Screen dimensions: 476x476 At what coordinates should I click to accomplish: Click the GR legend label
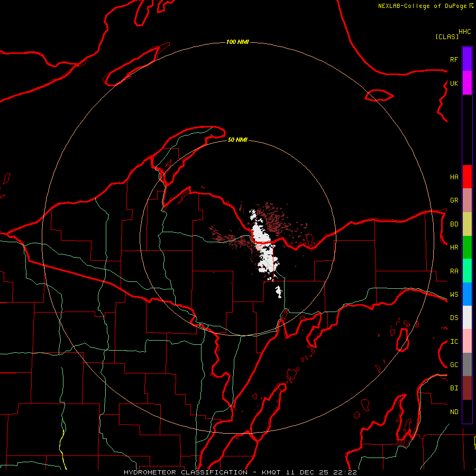point(454,200)
